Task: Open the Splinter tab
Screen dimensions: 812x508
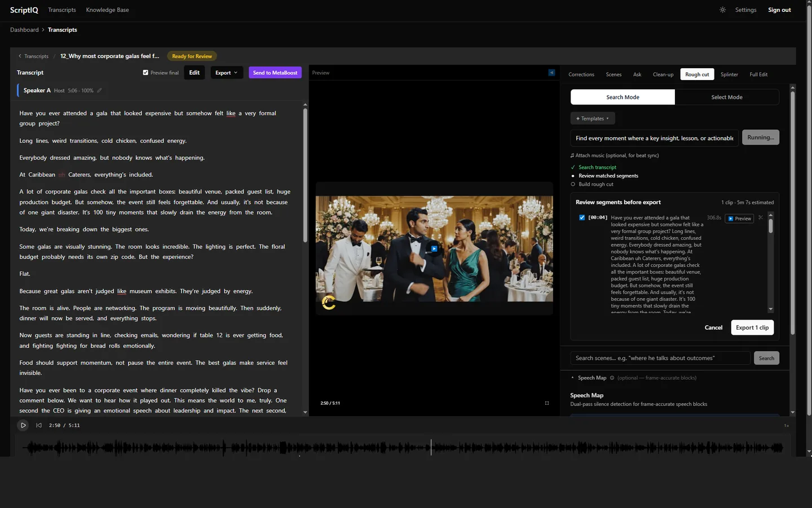Action: click(x=729, y=75)
